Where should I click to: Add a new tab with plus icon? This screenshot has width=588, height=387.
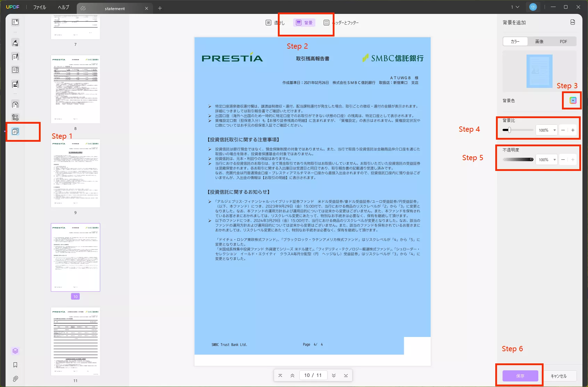(x=160, y=8)
